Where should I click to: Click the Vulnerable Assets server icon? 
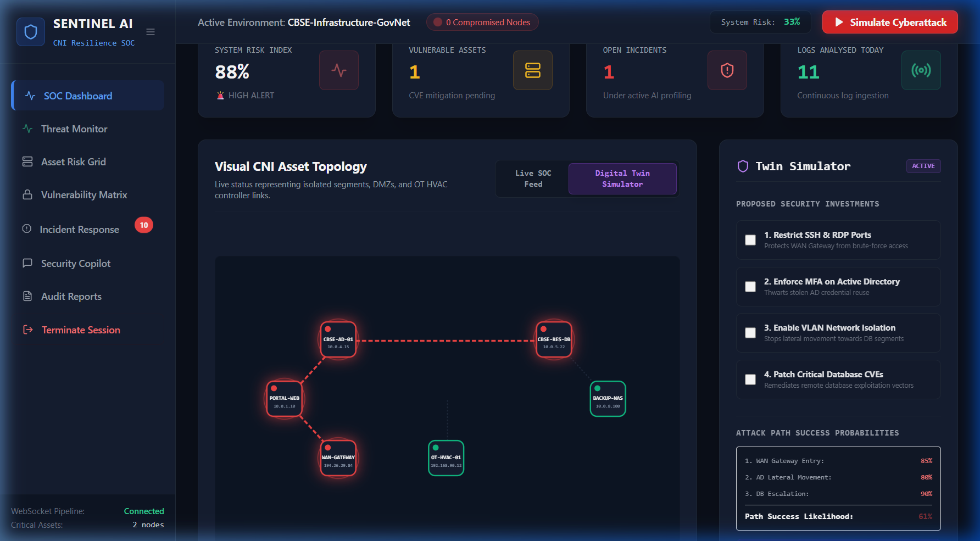[x=533, y=70]
